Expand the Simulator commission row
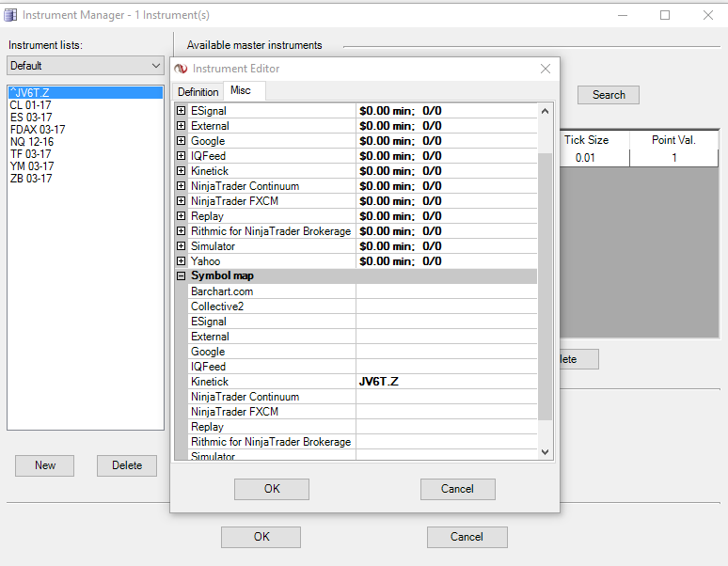This screenshot has height=566, width=728. click(182, 246)
